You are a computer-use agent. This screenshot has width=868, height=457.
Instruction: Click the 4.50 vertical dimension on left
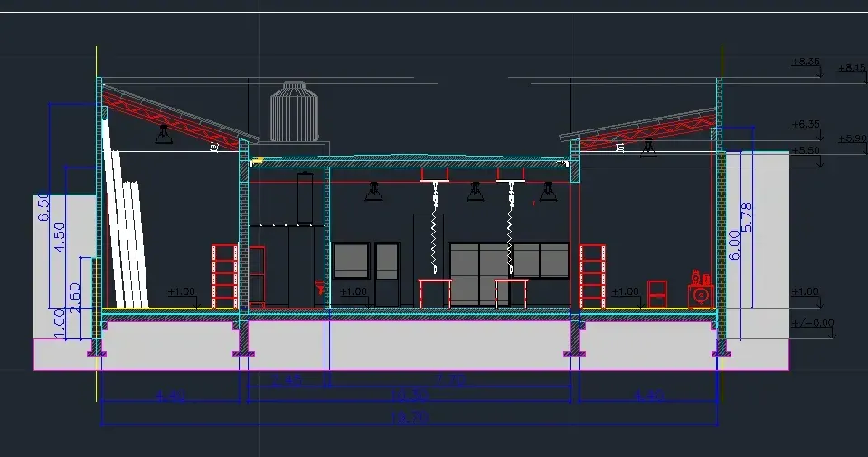60,237
